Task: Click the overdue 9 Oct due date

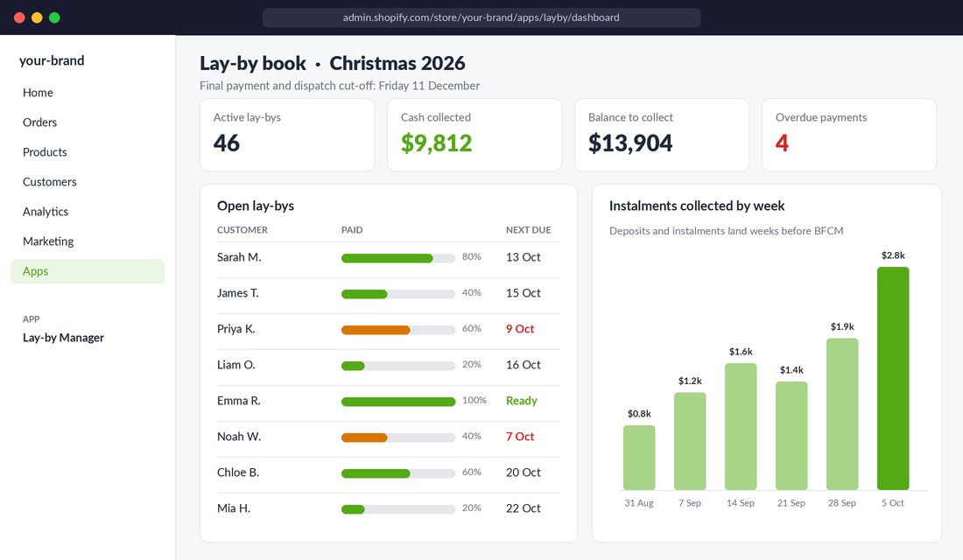Action: 519,329
